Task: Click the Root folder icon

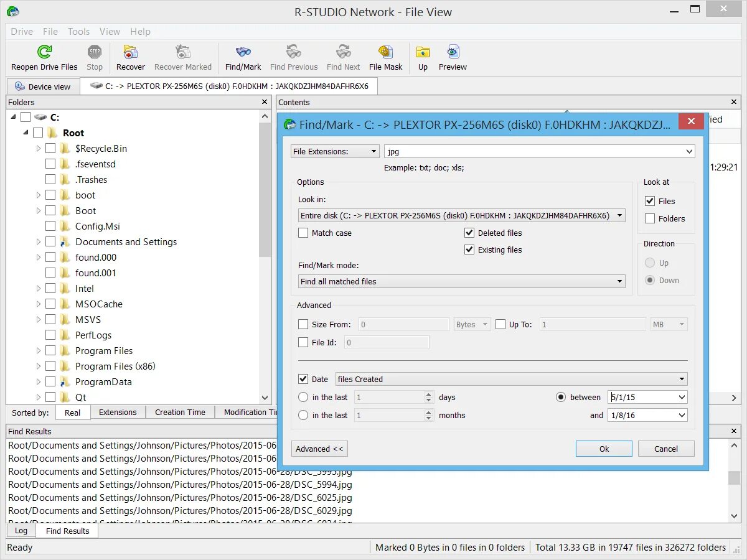Action: point(53,133)
